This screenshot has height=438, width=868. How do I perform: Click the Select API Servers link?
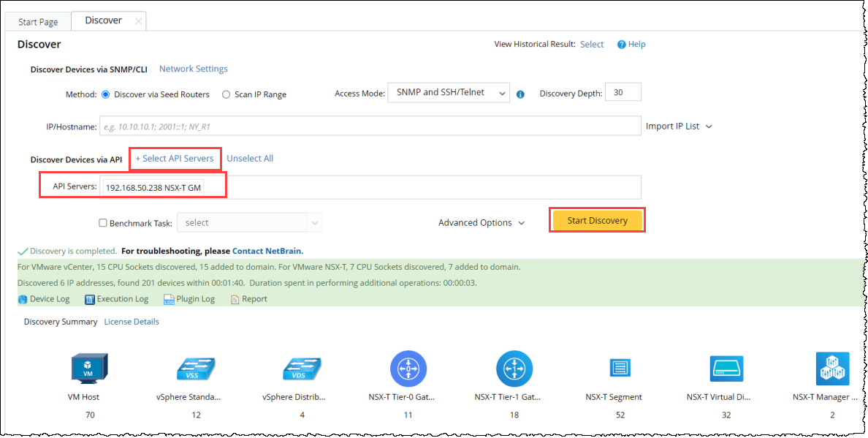coord(175,159)
